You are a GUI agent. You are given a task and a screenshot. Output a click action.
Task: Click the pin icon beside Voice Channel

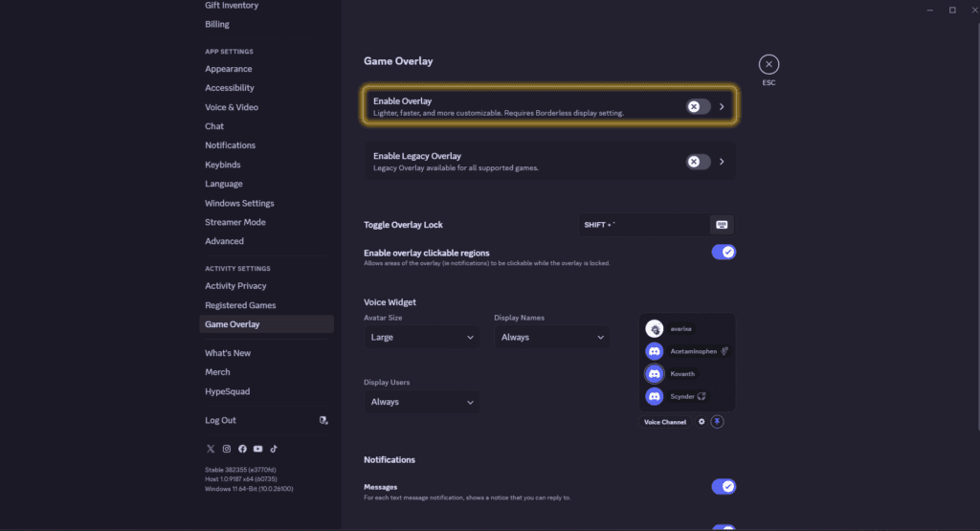[718, 422]
